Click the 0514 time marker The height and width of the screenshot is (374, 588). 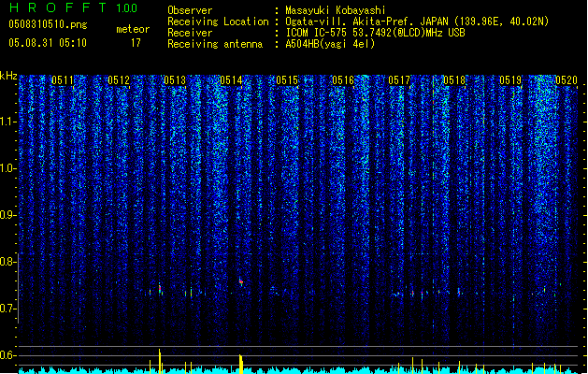(x=231, y=80)
